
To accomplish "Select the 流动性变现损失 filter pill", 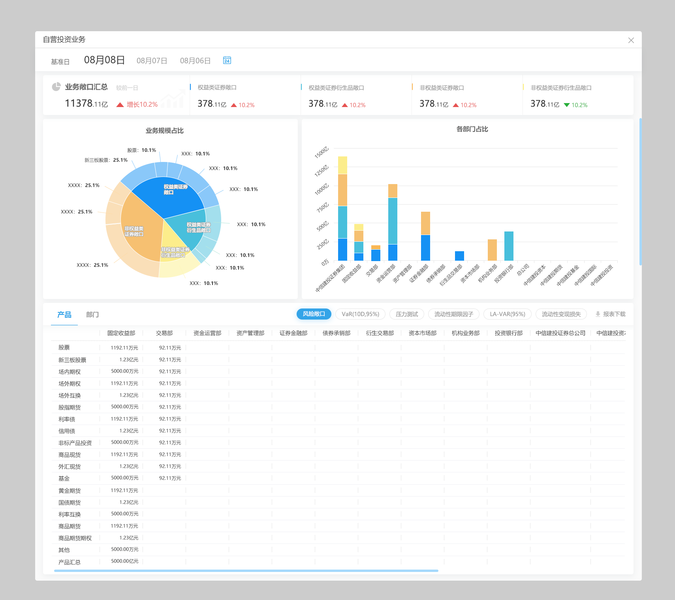I will coord(561,314).
